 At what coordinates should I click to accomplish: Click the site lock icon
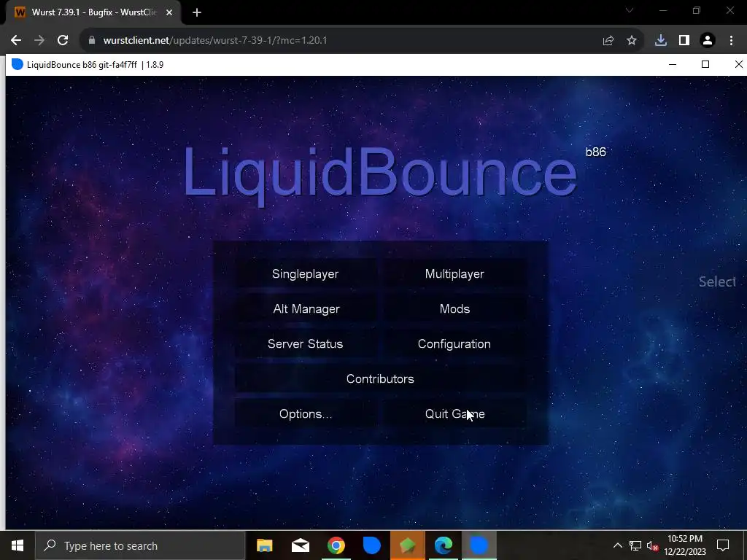(92, 41)
